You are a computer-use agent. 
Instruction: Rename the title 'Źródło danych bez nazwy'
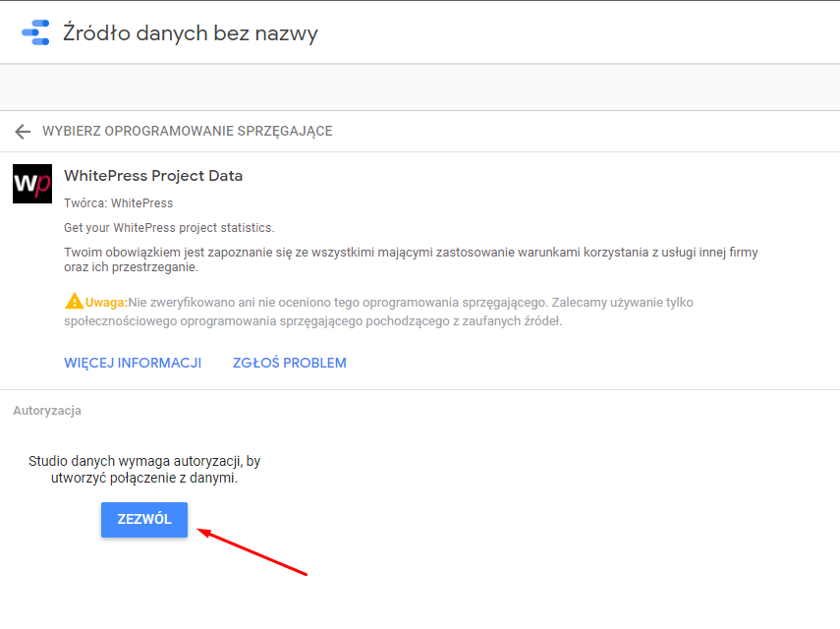[x=191, y=33]
